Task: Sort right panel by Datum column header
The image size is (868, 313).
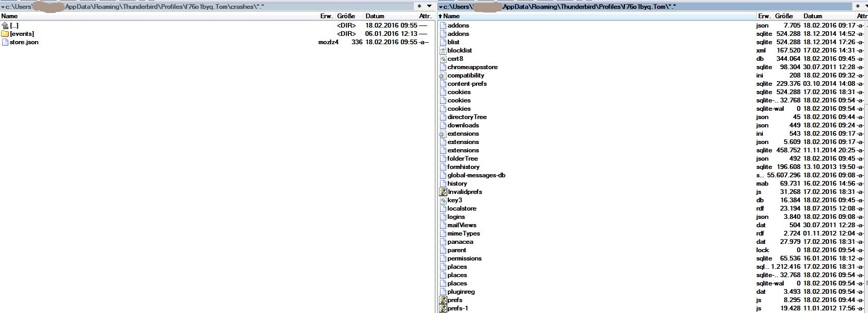Action: click(828, 16)
